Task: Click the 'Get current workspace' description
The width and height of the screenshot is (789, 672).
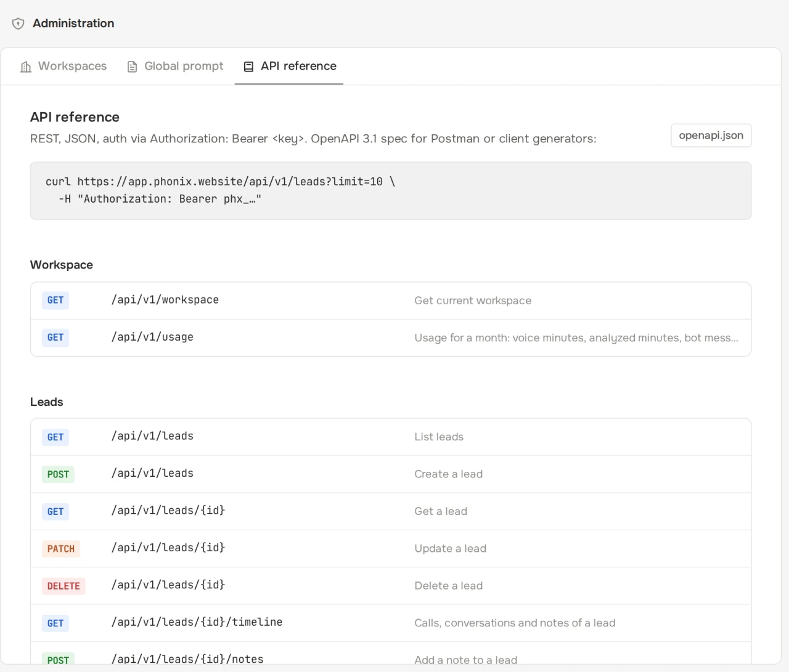Action: coord(473,301)
